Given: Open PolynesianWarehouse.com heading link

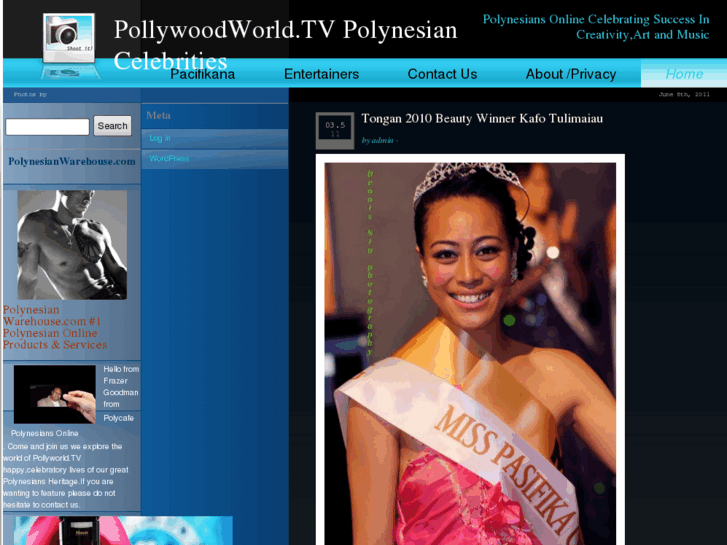Looking at the screenshot, I should (x=72, y=161).
